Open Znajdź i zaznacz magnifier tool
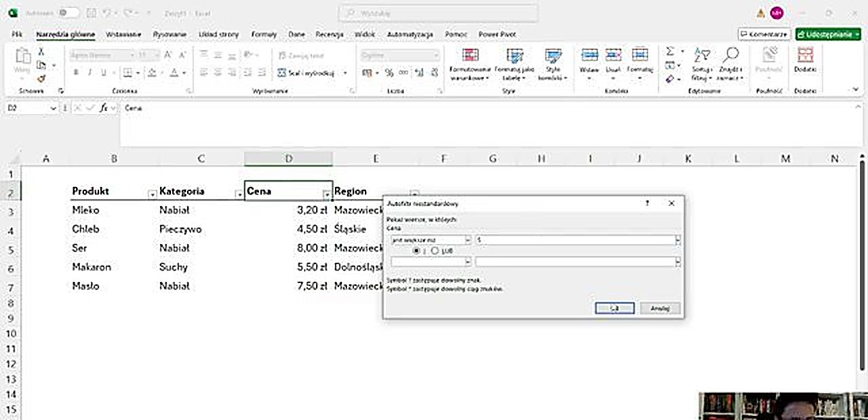The width and height of the screenshot is (868, 420). [x=730, y=57]
